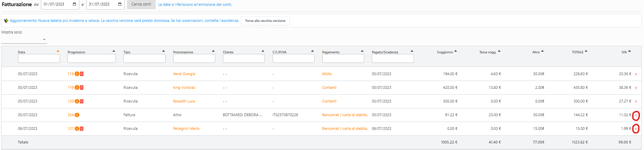Sort by TOTALE column arrow
644x150 pixels.
586,51
